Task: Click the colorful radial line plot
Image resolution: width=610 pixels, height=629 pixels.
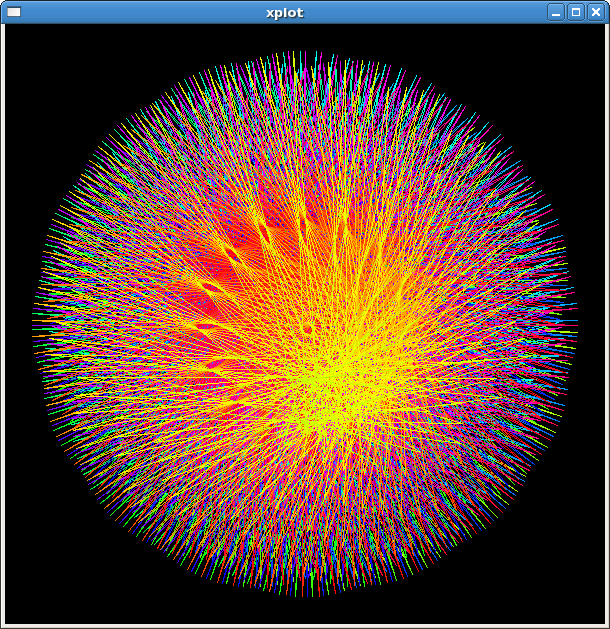Action: [x=305, y=323]
